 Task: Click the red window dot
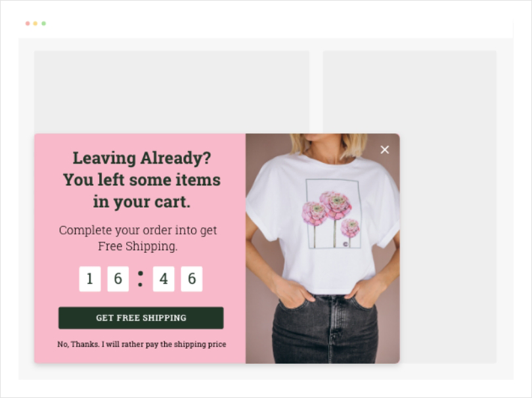[x=28, y=24]
